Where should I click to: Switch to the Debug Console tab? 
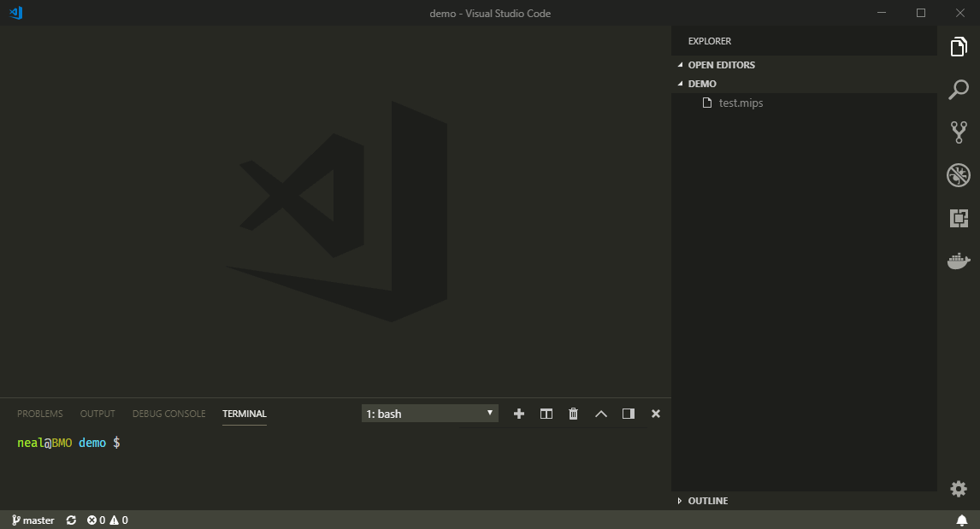click(168, 414)
